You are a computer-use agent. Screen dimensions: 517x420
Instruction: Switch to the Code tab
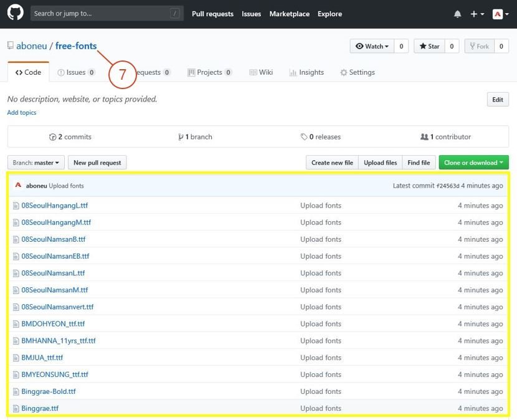(x=29, y=72)
